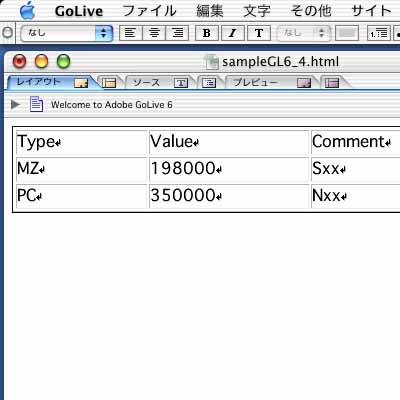Open the greyed なし font size dropdown
This screenshot has height=400, width=400.
(304, 33)
